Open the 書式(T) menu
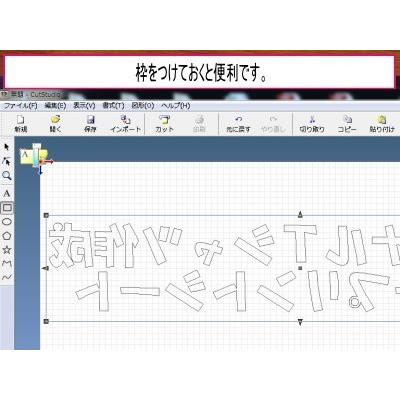The height and width of the screenshot is (400, 400). point(113,106)
